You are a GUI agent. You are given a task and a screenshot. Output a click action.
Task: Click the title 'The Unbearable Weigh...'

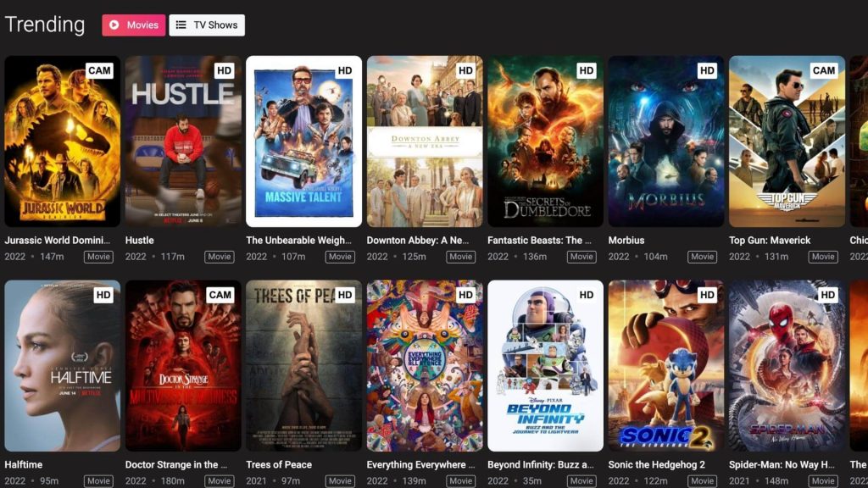coord(299,240)
